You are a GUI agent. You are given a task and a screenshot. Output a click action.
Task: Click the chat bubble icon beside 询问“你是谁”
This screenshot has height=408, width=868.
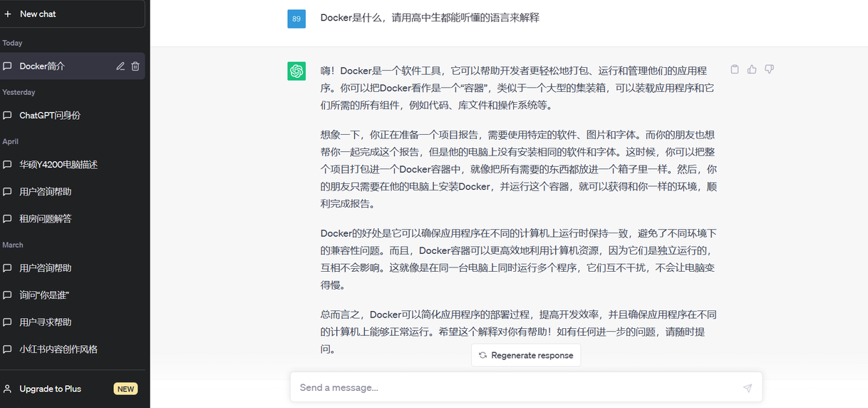[x=8, y=295]
